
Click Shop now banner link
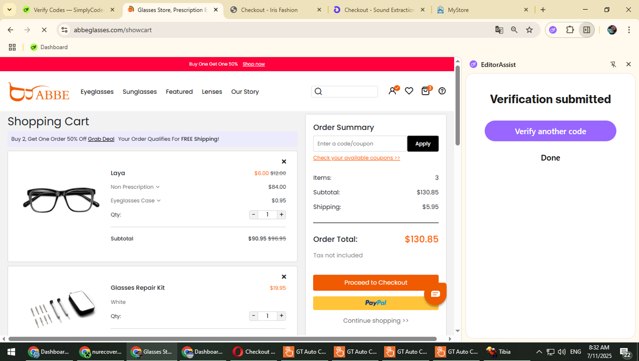[x=253, y=64]
